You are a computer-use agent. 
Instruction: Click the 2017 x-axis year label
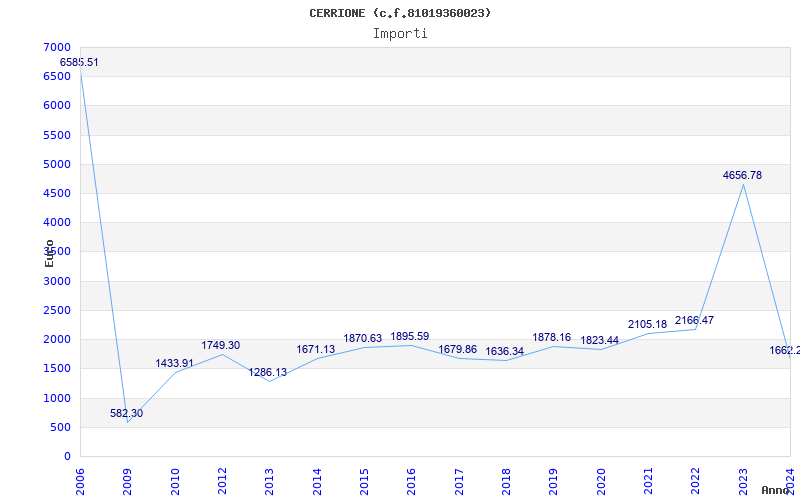[459, 482]
